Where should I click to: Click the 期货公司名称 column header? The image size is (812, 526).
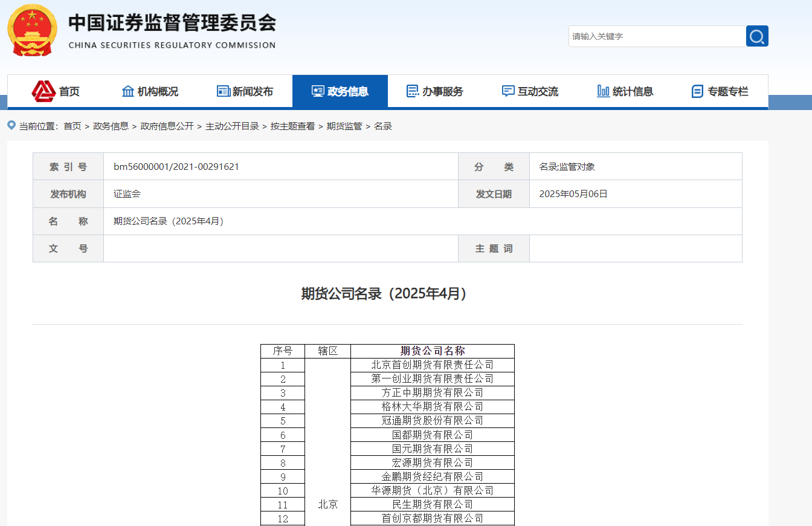click(x=433, y=351)
